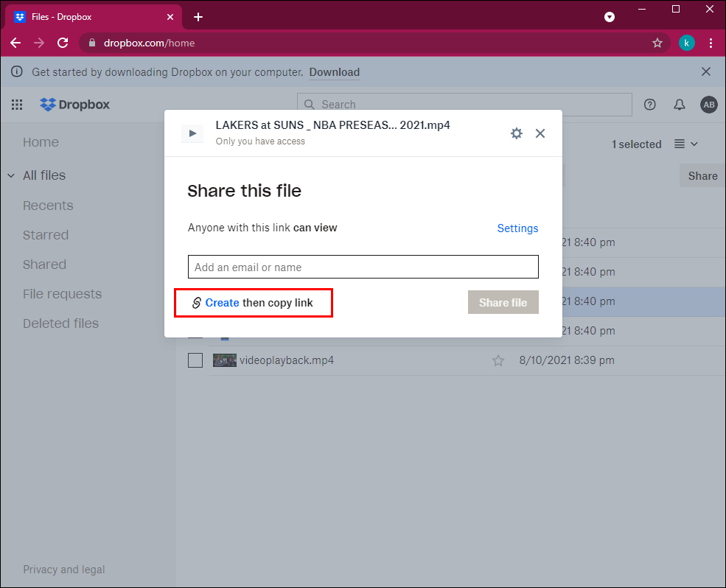Tick the checkbox beside videoplayback.mp4
The height and width of the screenshot is (588, 726).
(195, 360)
